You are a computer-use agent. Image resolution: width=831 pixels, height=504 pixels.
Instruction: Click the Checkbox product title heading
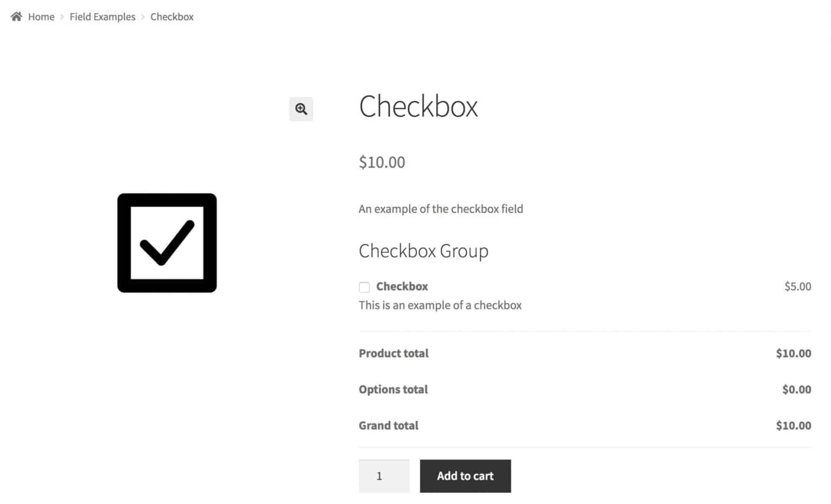click(x=418, y=106)
